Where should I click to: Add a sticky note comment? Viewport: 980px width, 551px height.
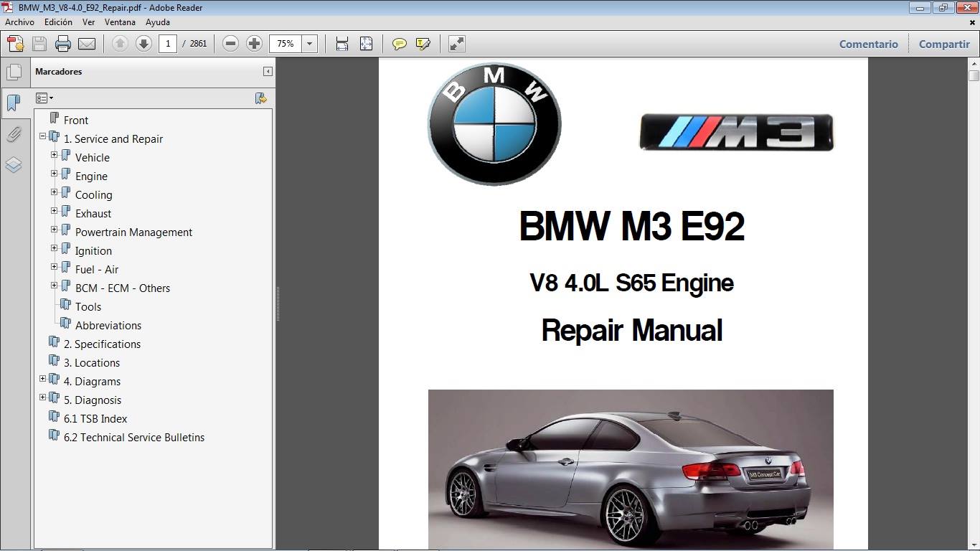click(x=400, y=44)
